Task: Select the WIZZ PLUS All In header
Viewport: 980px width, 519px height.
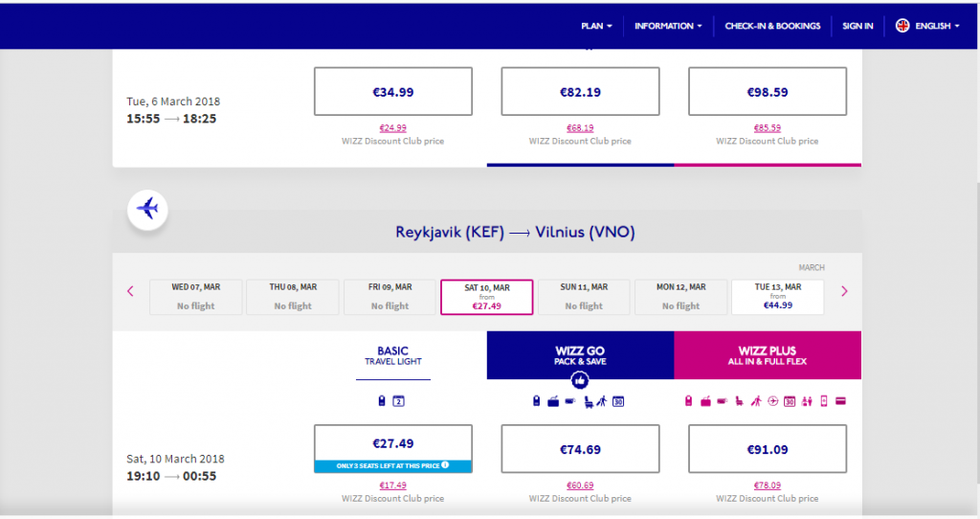Action: click(x=768, y=355)
